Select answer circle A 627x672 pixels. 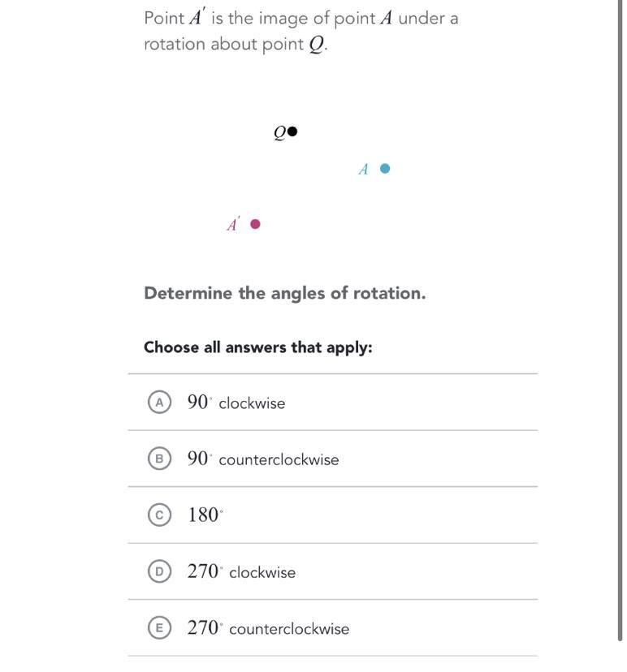(x=159, y=403)
